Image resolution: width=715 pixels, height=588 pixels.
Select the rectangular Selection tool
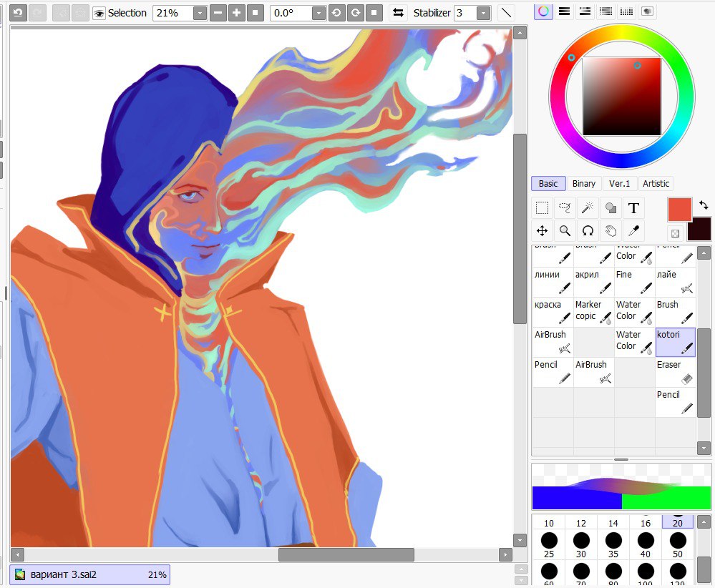tap(542, 208)
